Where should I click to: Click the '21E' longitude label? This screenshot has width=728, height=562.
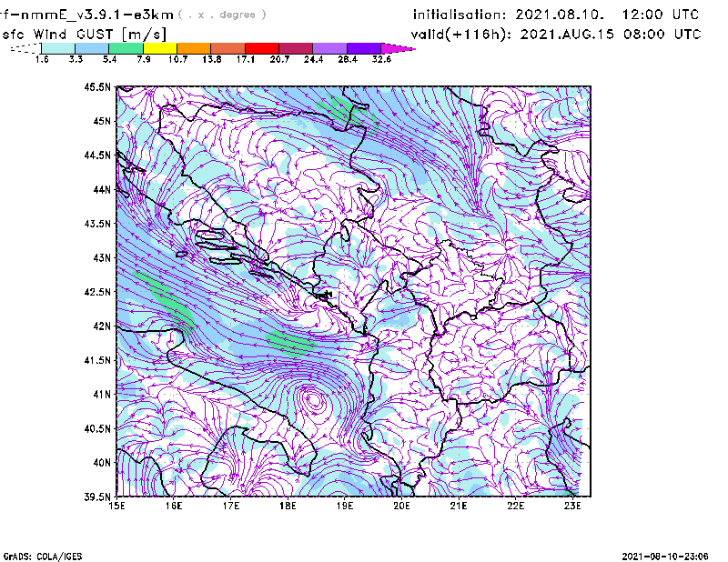click(x=459, y=506)
